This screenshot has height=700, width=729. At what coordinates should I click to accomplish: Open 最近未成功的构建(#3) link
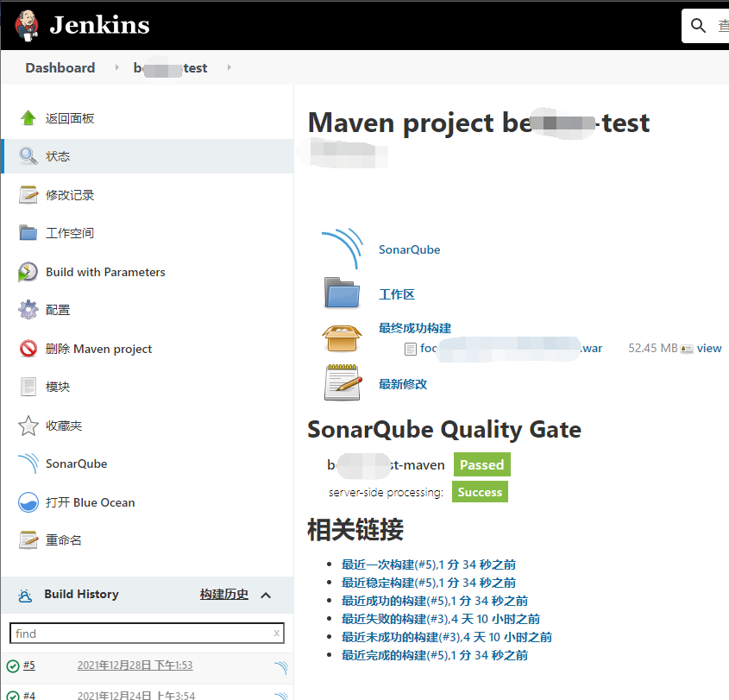pos(447,637)
